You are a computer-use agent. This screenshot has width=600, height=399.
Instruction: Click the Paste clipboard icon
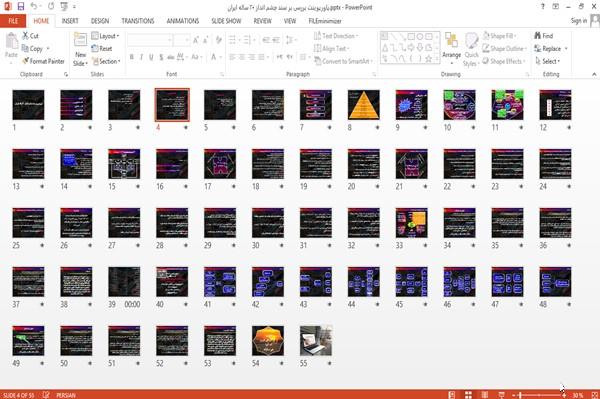pyautogui.click(x=11, y=41)
